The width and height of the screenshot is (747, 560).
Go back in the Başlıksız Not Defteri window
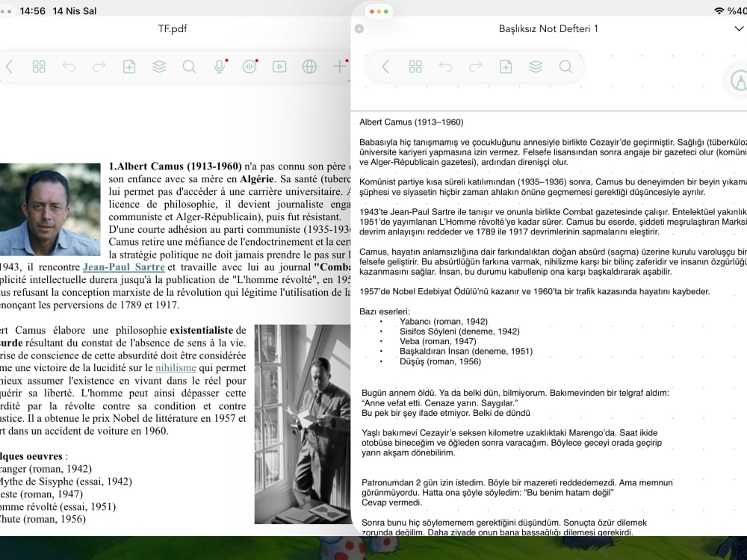click(385, 66)
